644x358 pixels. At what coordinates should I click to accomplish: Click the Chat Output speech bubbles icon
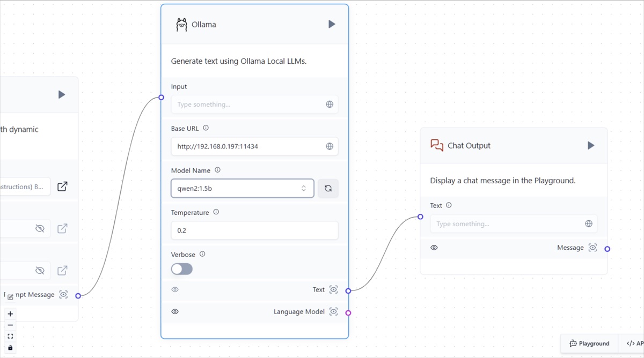(x=437, y=145)
